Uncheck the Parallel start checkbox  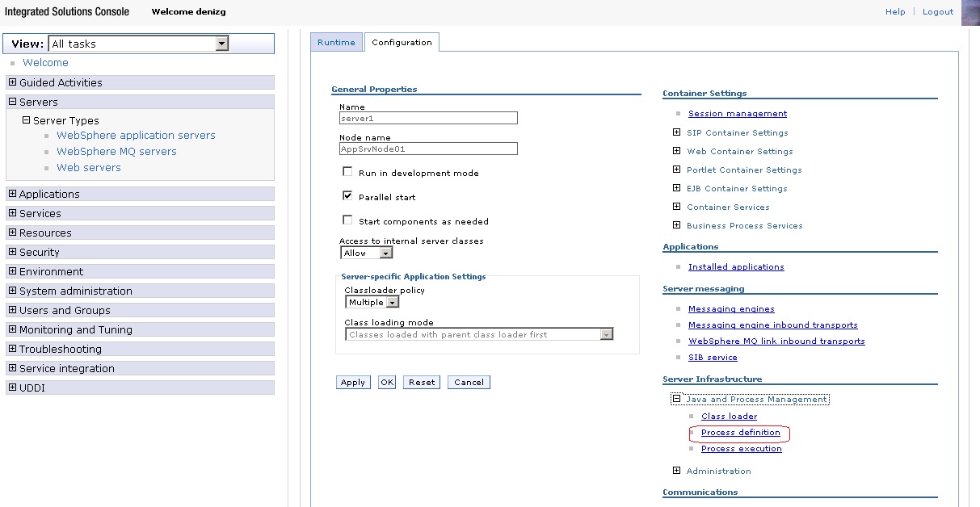[x=347, y=196]
